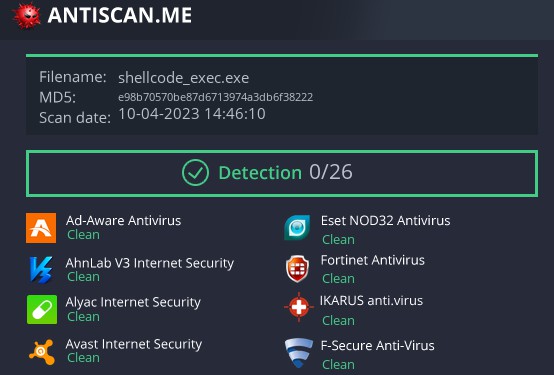Click the Avast Internet Security label
554x375 pixels.
click(134, 344)
